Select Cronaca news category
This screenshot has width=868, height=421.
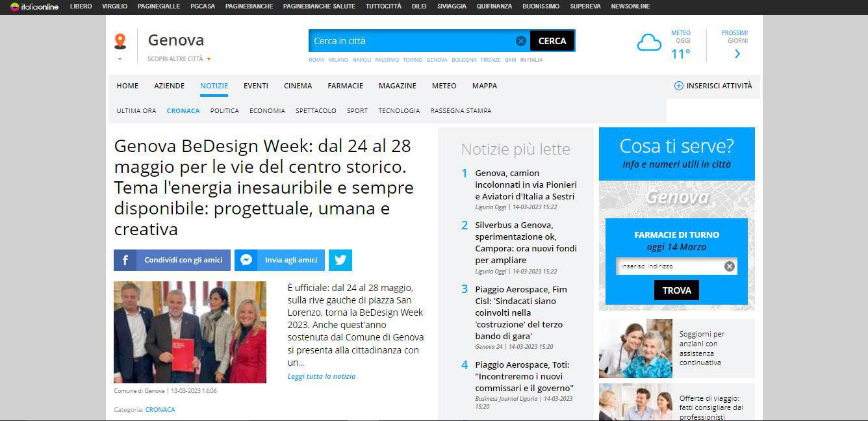pos(183,111)
